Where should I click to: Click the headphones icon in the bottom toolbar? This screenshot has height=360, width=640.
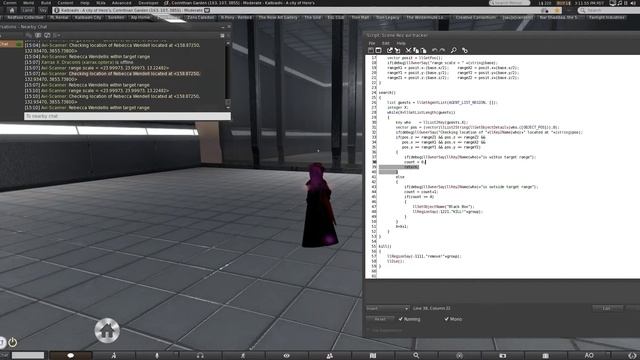200,356
